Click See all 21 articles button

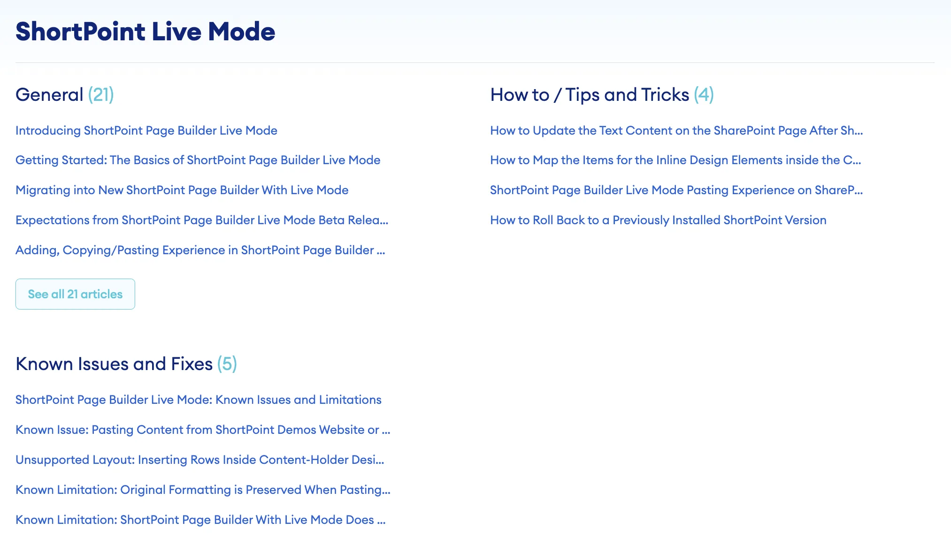(x=75, y=294)
